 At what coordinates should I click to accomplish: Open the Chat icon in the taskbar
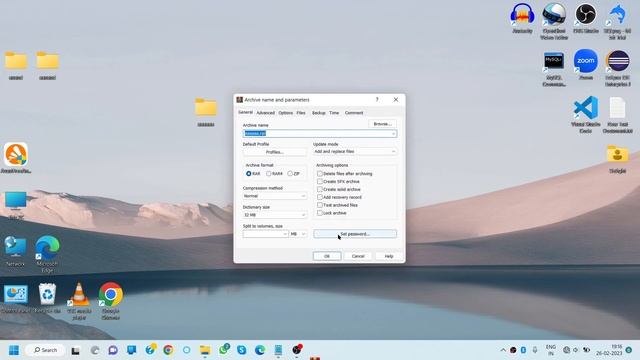pyautogui.click(x=113, y=350)
